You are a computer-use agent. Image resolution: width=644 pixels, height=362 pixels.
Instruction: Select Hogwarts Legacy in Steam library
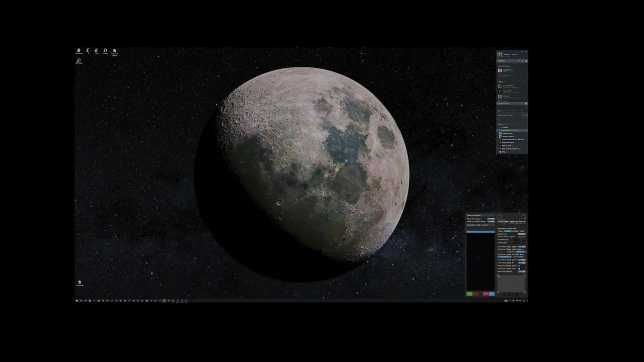[x=508, y=143]
